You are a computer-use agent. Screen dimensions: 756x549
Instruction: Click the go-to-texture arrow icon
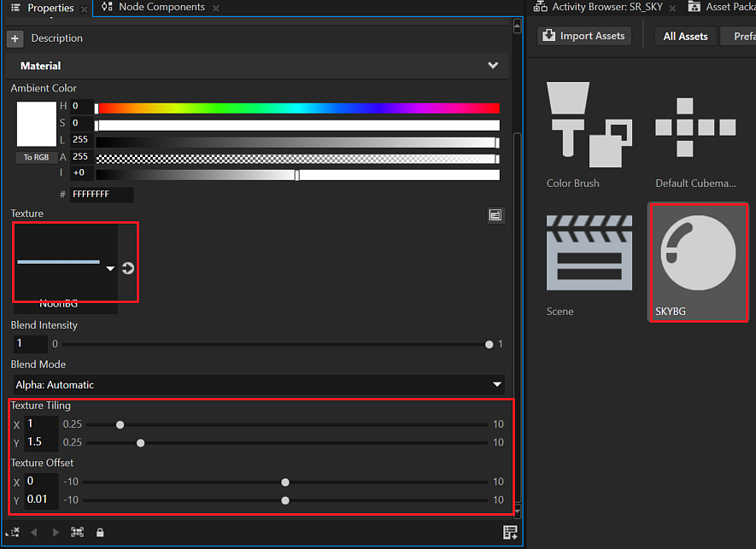(128, 268)
